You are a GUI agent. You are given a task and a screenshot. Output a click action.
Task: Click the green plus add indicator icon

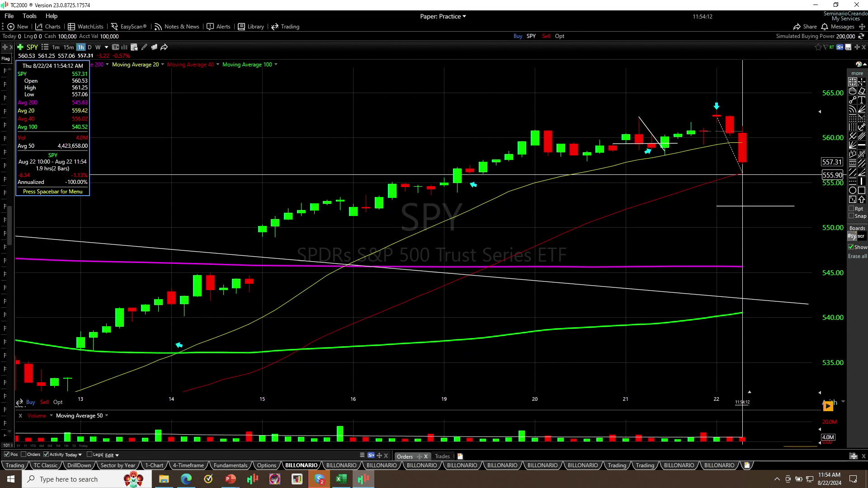tap(20, 47)
